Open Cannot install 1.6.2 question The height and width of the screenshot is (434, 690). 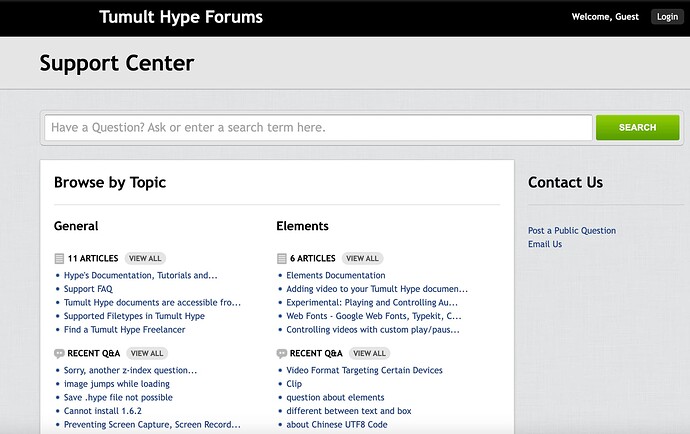coord(103,411)
